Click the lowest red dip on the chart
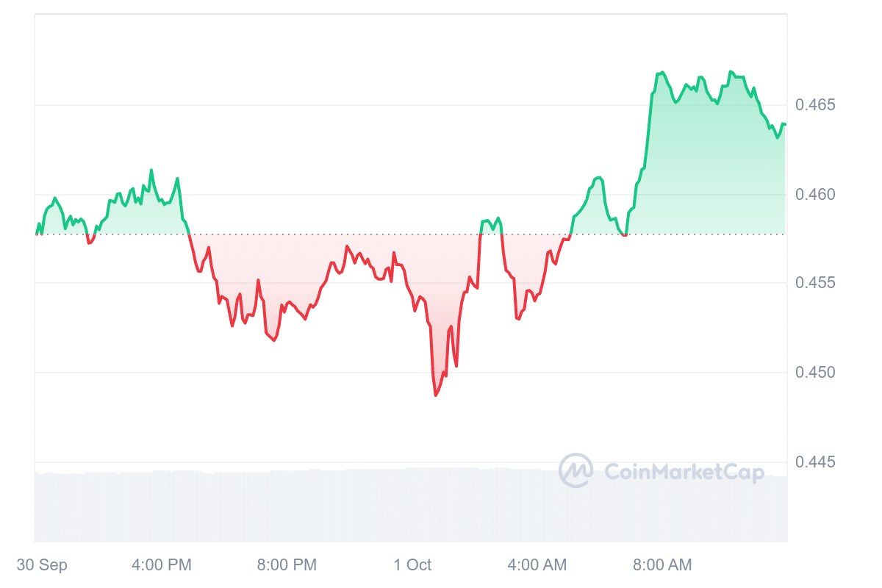 (x=436, y=395)
